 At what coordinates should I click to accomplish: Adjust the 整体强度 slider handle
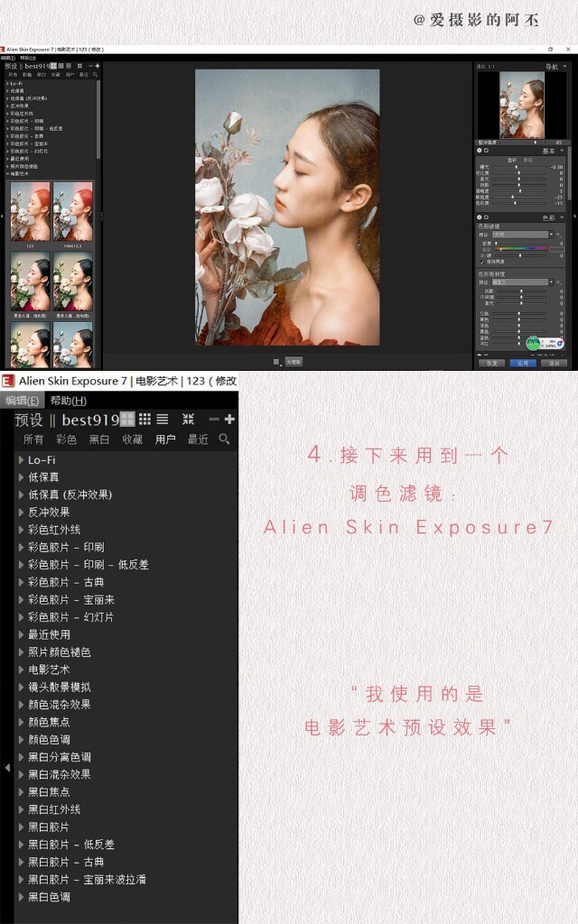click(x=535, y=142)
